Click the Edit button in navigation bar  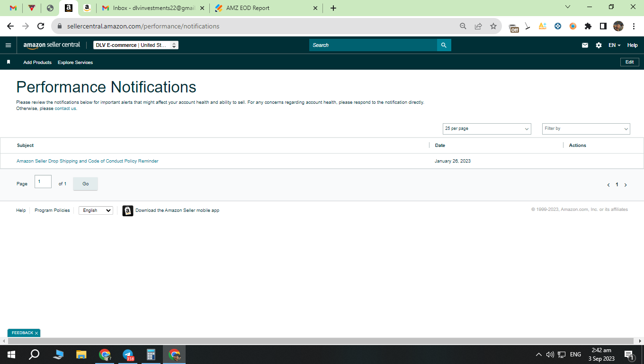pyautogui.click(x=629, y=62)
